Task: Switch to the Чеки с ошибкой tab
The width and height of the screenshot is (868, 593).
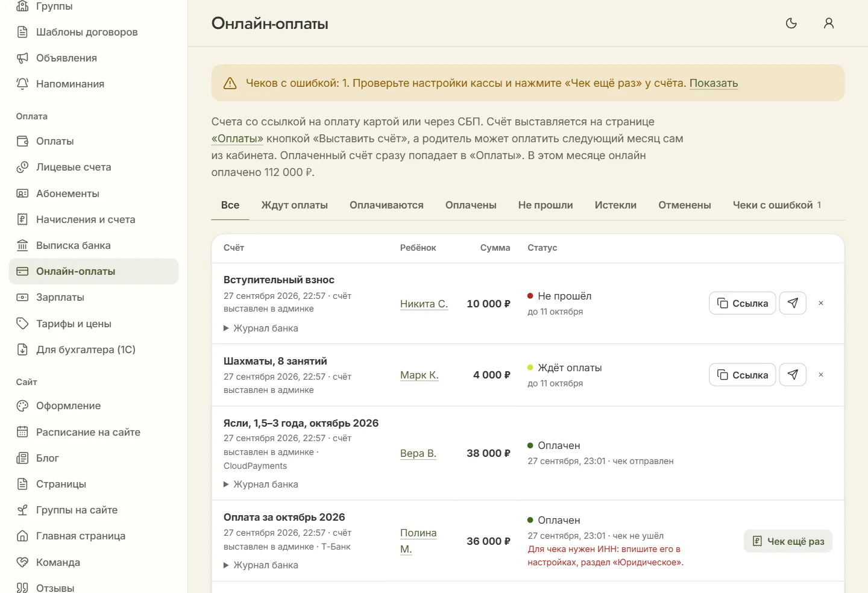Action: point(776,205)
